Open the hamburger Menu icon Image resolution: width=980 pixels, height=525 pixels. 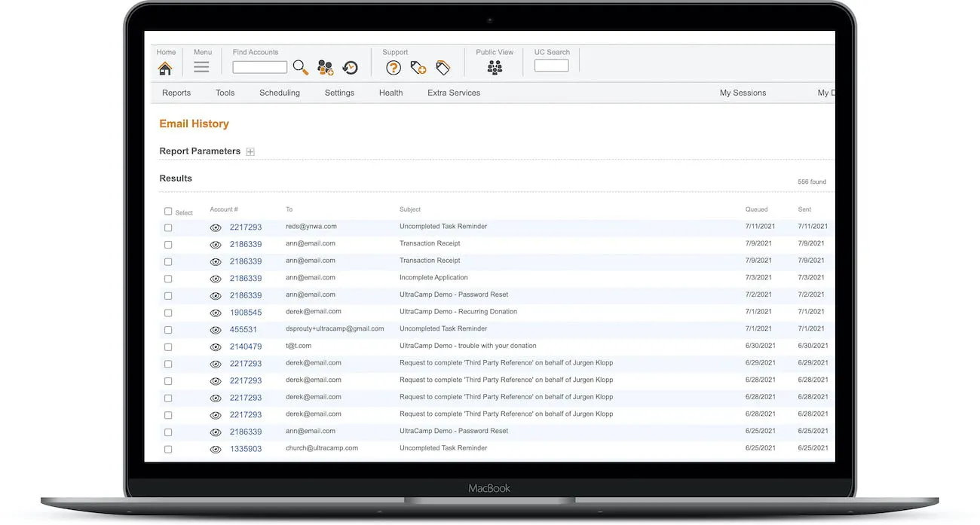[201, 67]
